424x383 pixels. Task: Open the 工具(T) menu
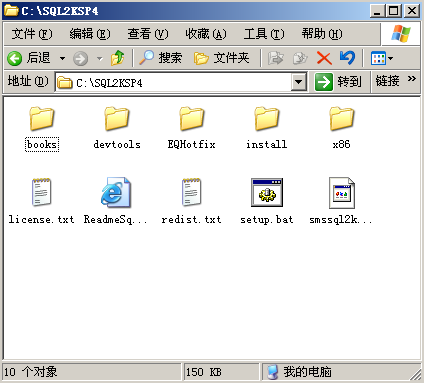click(264, 34)
